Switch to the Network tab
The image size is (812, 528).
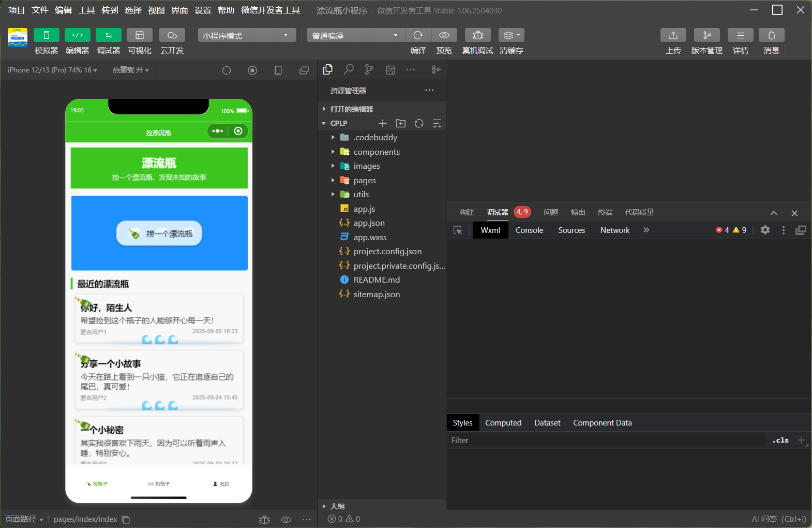pos(615,230)
